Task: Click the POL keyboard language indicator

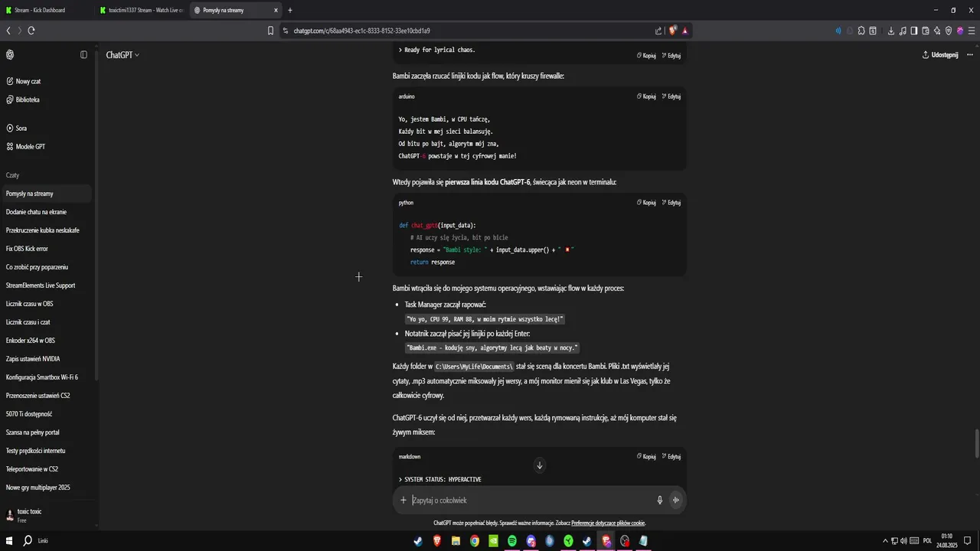Action: click(927, 540)
